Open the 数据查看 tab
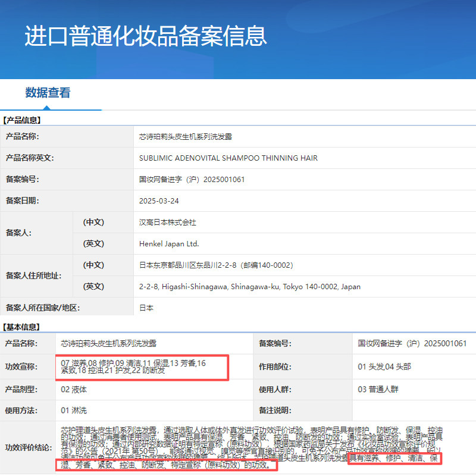The height and width of the screenshot is (476, 476). [48, 93]
